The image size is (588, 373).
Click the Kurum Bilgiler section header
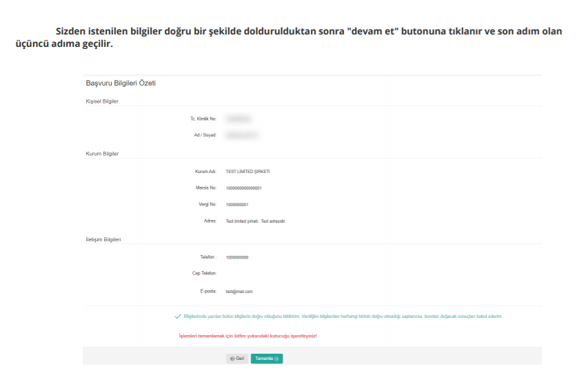(102, 154)
